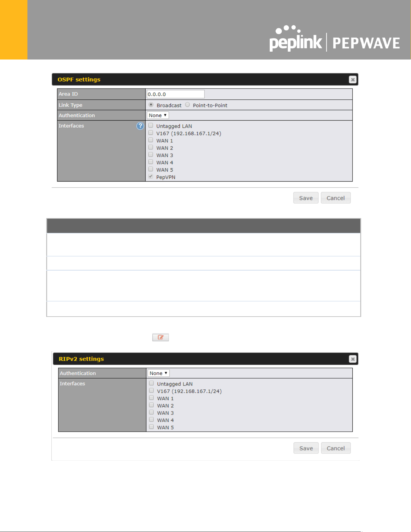Open the OSPF Authentication dropdown
The width and height of the screenshot is (411, 532).
click(x=158, y=115)
